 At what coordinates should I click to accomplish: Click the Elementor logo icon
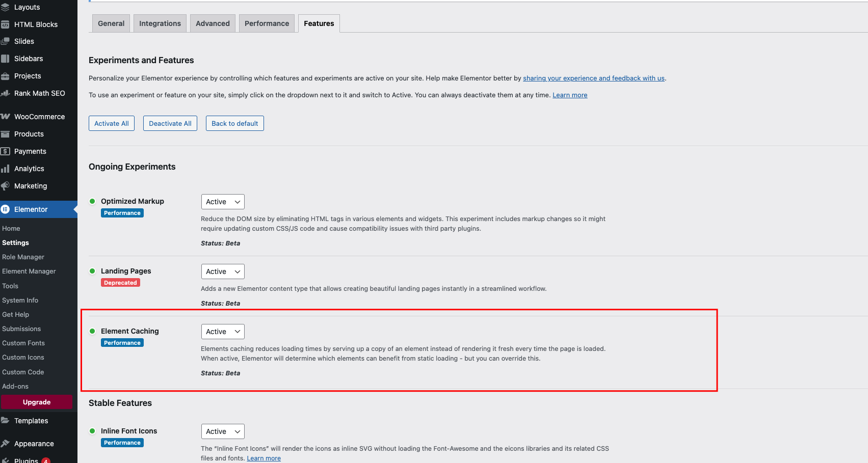click(x=5, y=209)
